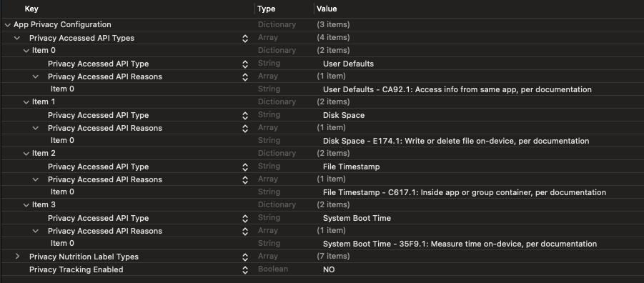The width and height of the screenshot is (644, 283).
Task: Click the Disk Space API type value
Action: [344, 115]
